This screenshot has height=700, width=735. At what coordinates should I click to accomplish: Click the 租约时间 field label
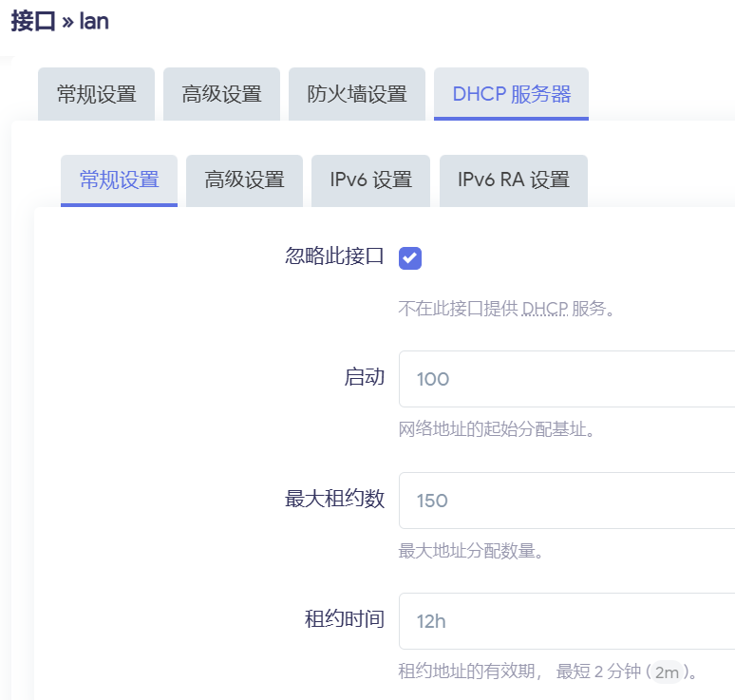point(344,619)
